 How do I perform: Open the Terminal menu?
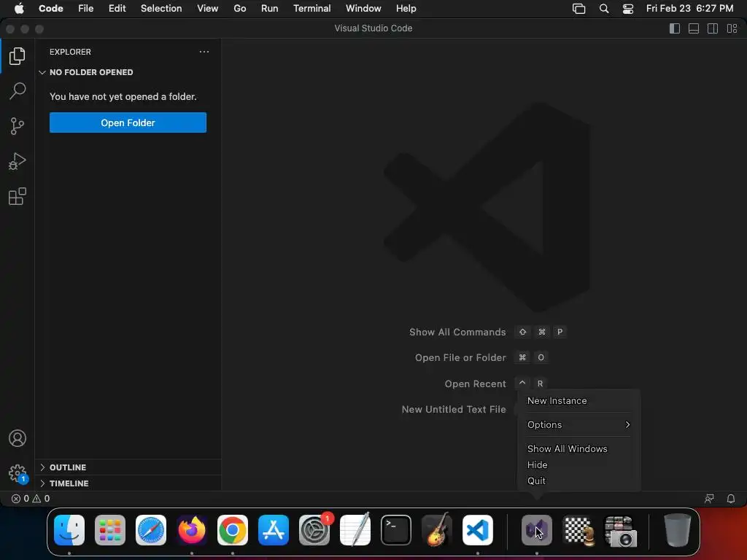(x=312, y=9)
